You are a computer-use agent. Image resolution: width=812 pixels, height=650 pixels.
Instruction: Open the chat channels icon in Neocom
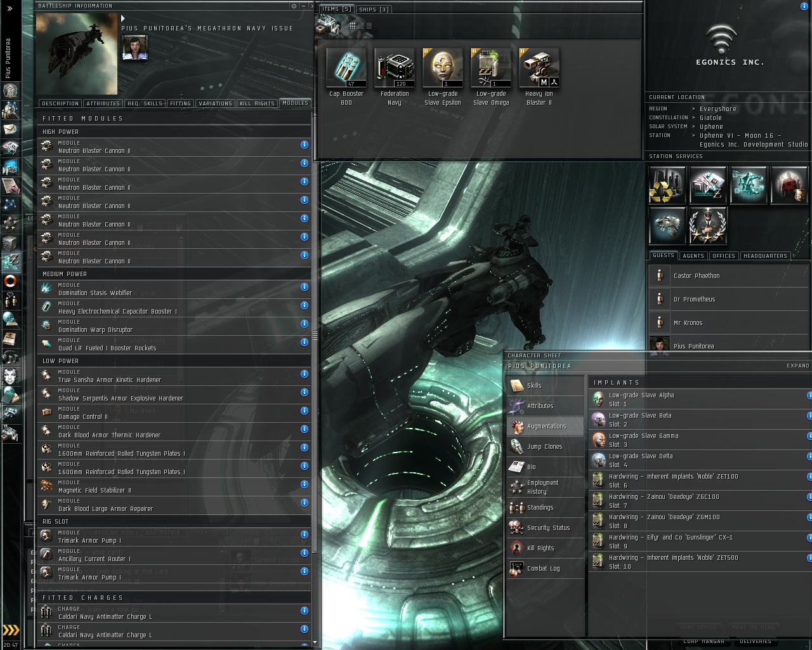pyautogui.click(x=11, y=300)
